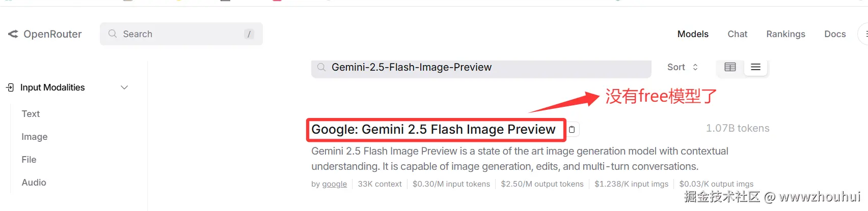Click Input Modalities section icon
The width and height of the screenshot is (868, 211).
[x=10, y=87]
